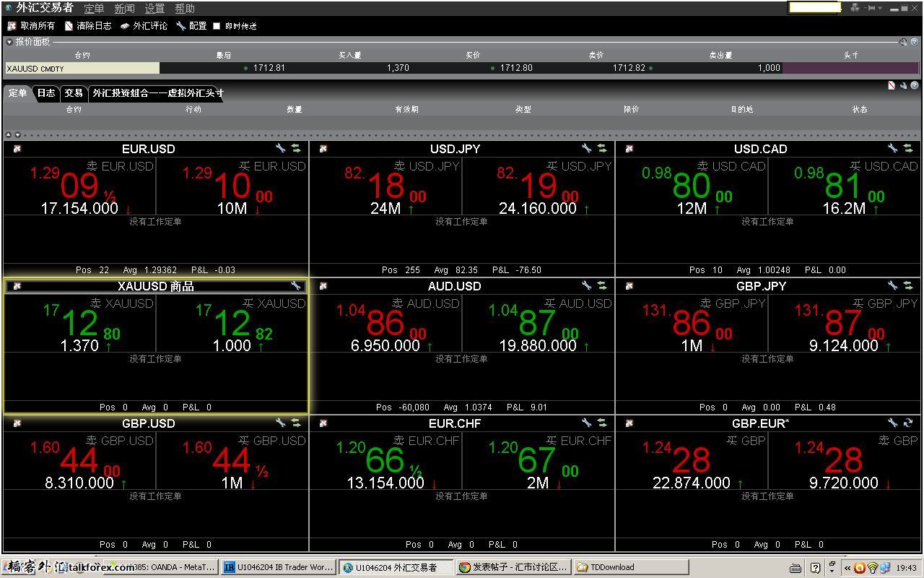Click the refresh arrows icon in GBP.EUR* cell
The image size is (924, 578).
[908, 423]
